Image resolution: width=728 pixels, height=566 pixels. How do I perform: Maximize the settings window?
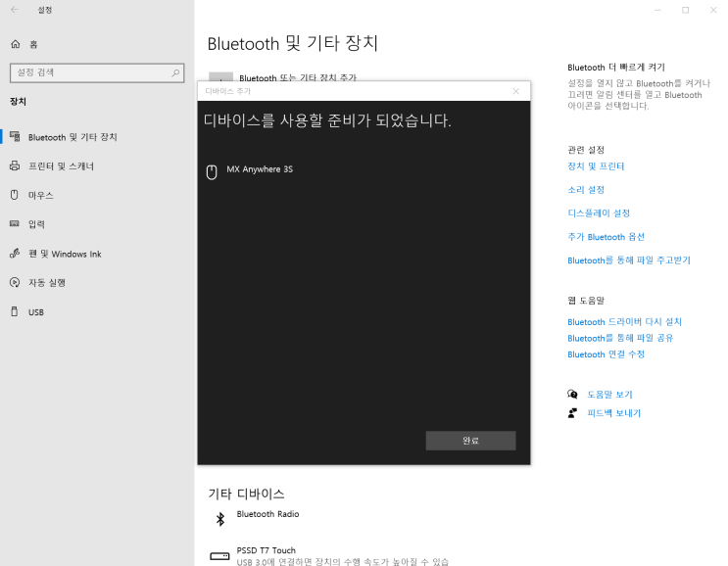coord(685,10)
